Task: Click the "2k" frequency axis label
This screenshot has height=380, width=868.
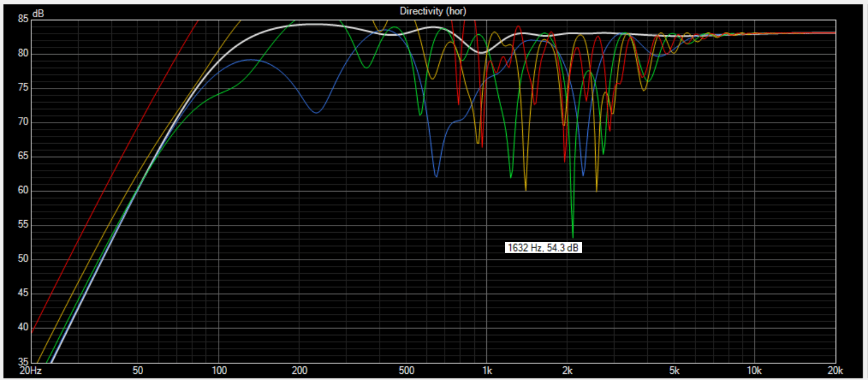Action: click(567, 370)
